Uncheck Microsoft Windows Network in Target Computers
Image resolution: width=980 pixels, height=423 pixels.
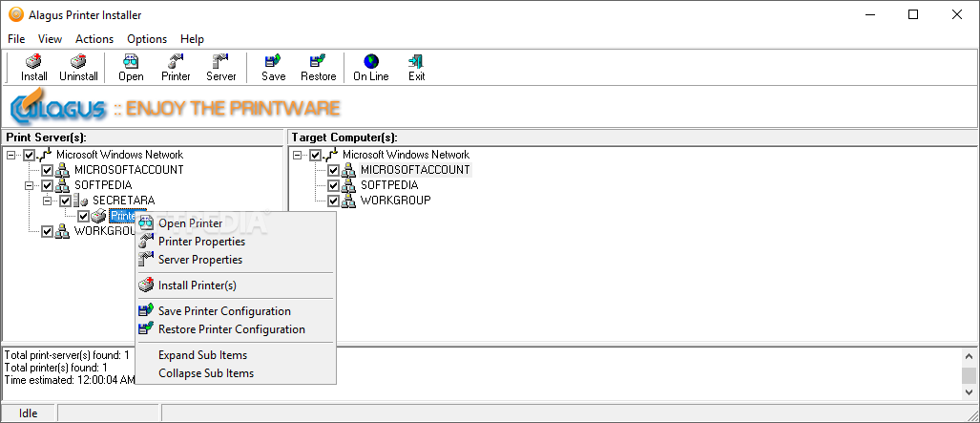click(x=316, y=155)
